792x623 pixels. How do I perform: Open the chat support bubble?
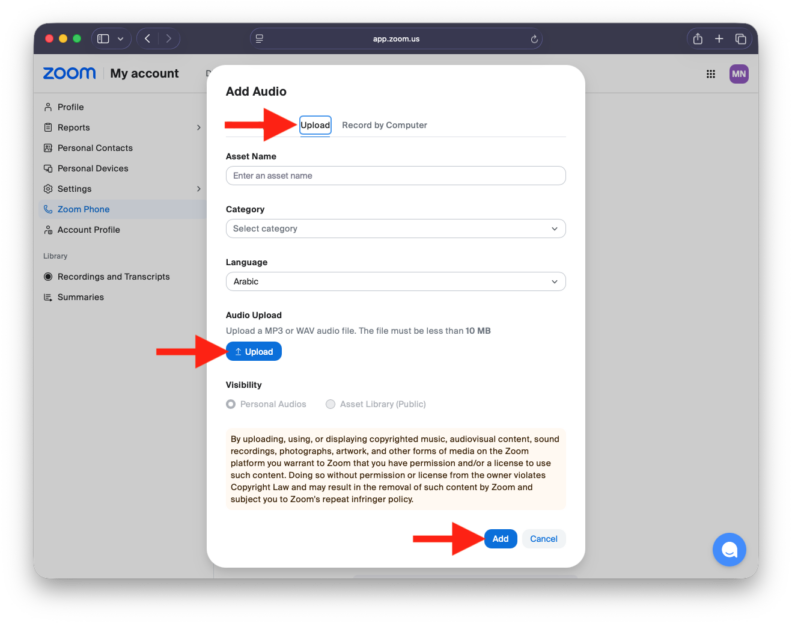pyautogui.click(x=729, y=549)
